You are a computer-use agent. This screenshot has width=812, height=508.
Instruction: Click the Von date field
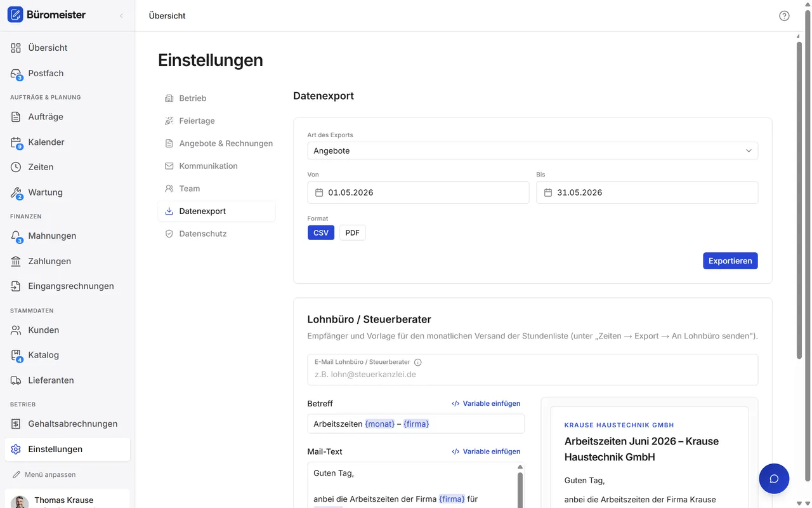pyautogui.click(x=418, y=192)
